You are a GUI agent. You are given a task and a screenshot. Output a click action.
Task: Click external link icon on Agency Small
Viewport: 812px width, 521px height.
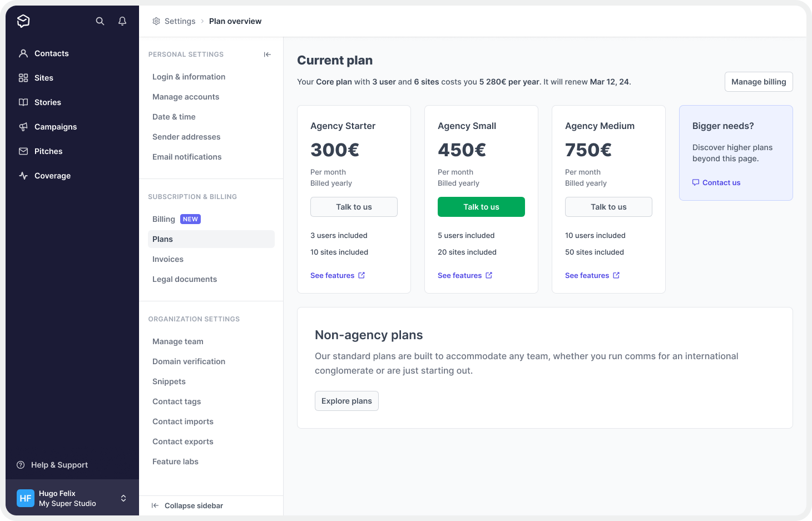point(489,275)
